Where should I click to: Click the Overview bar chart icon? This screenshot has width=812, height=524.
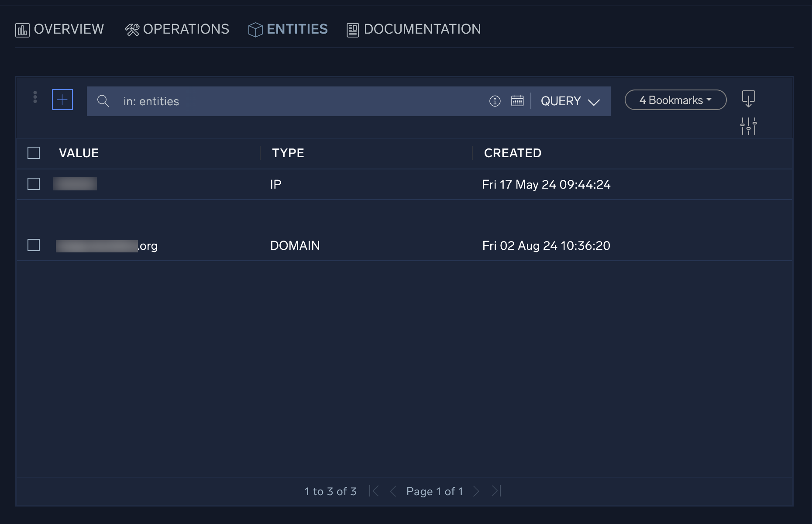coord(22,29)
